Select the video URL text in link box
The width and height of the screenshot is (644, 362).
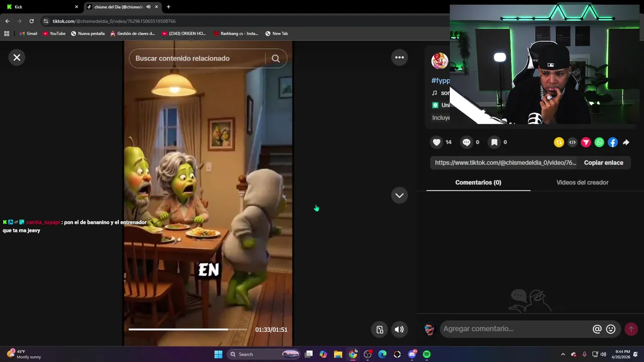[x=506, y=163]
